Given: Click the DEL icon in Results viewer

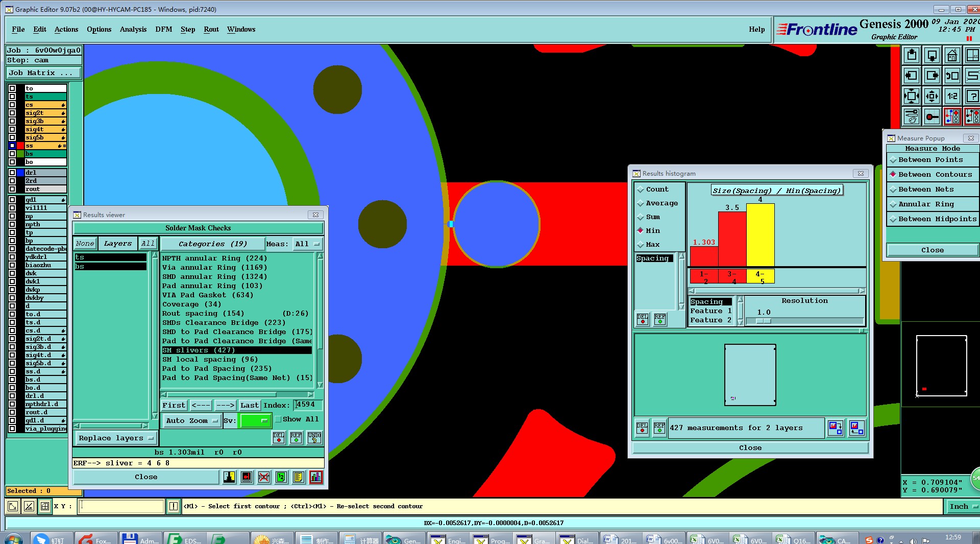Looking at the screenshot, I should click(279, 438).
